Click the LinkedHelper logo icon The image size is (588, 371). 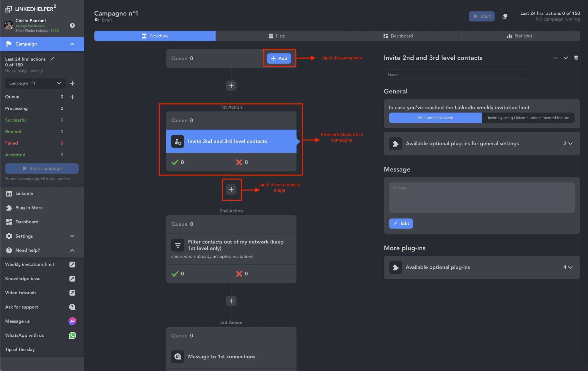(x=9, y=9)
